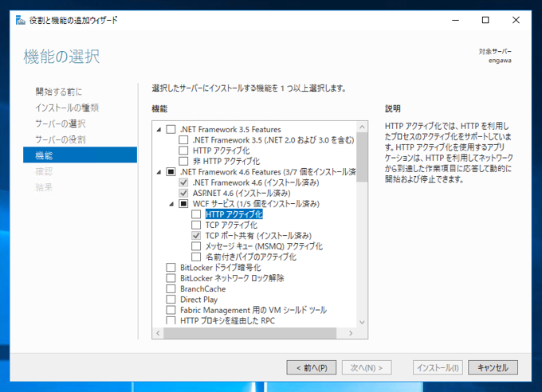Viewport: 542px width, 392px height.
Task: Check Fabric Management 用の VM シールド ツール
Action: 171,310
